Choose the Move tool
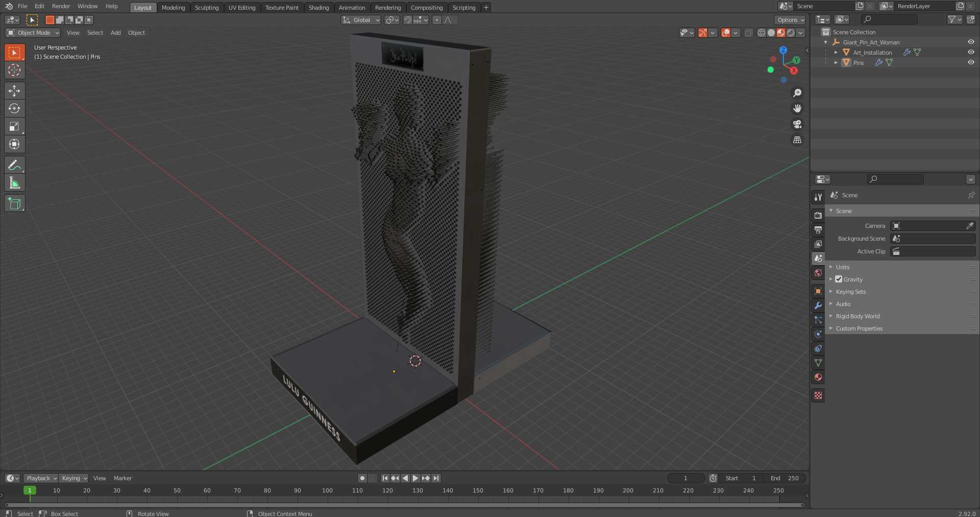 [x=14, y=90]
